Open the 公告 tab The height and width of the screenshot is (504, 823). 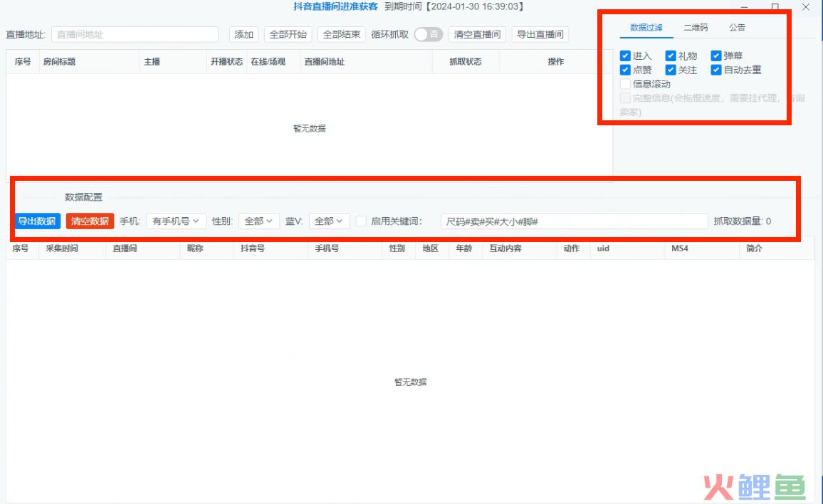(x=737, y=27)
